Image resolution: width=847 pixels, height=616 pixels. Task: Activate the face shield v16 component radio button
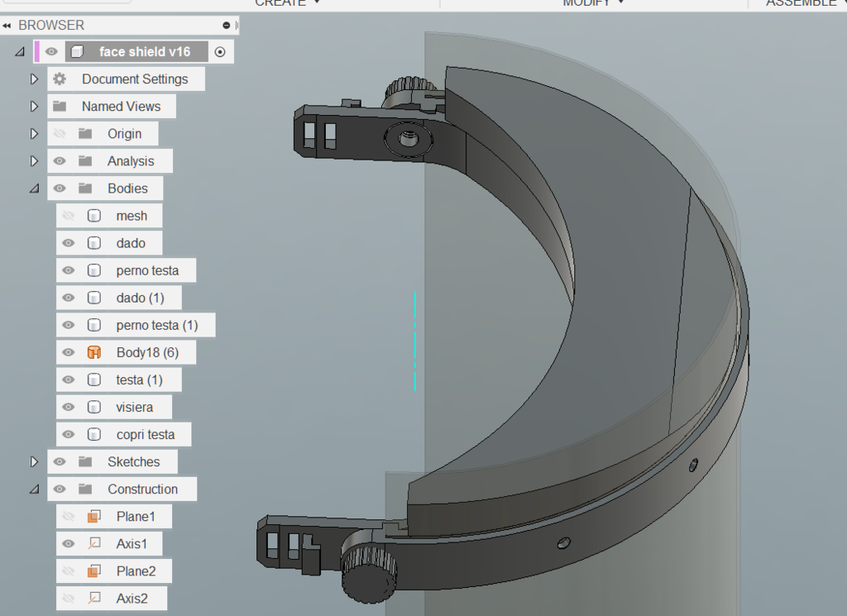[x=218, y=51]
